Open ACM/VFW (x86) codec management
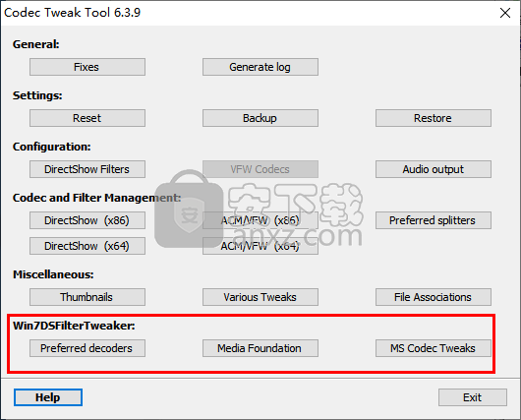This screenshot has height=420, width=521. tap(260, 220)
